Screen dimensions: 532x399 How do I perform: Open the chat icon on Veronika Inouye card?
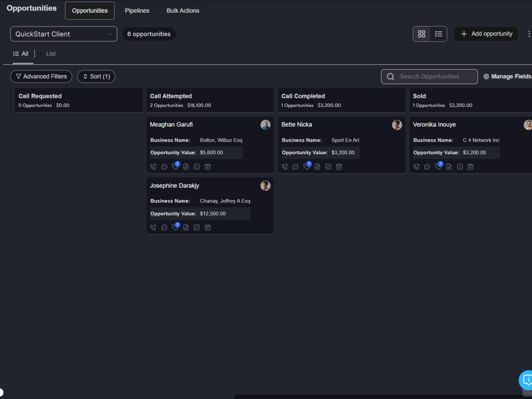(x=427, y=167)
